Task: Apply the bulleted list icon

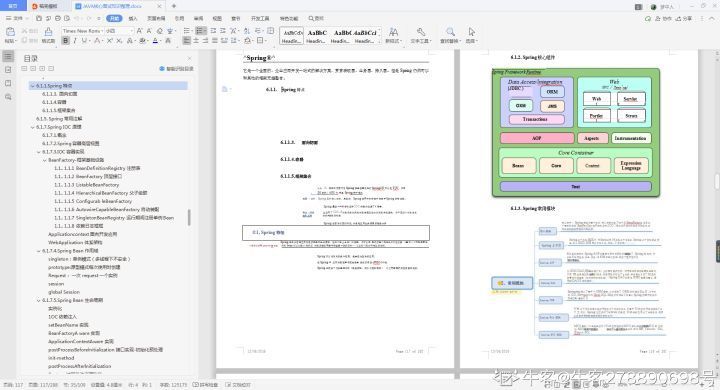Action: [186, 31]
